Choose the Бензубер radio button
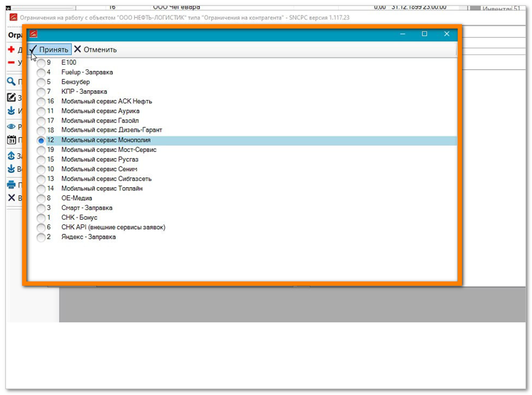The image size is (532, 395). coord(41,82)
